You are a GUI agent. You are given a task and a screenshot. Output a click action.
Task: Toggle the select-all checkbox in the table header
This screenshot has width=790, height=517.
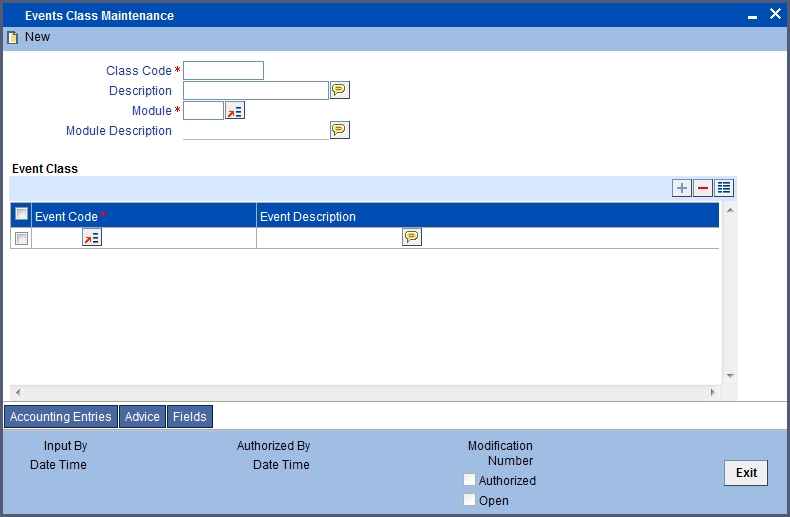(x=21, y=214)
